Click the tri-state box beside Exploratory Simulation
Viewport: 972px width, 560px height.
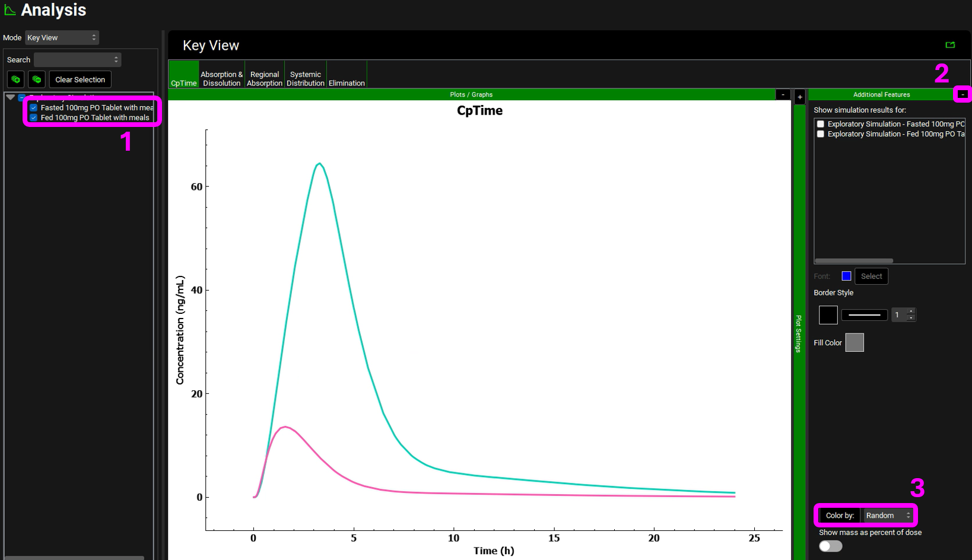pos(22,97)
